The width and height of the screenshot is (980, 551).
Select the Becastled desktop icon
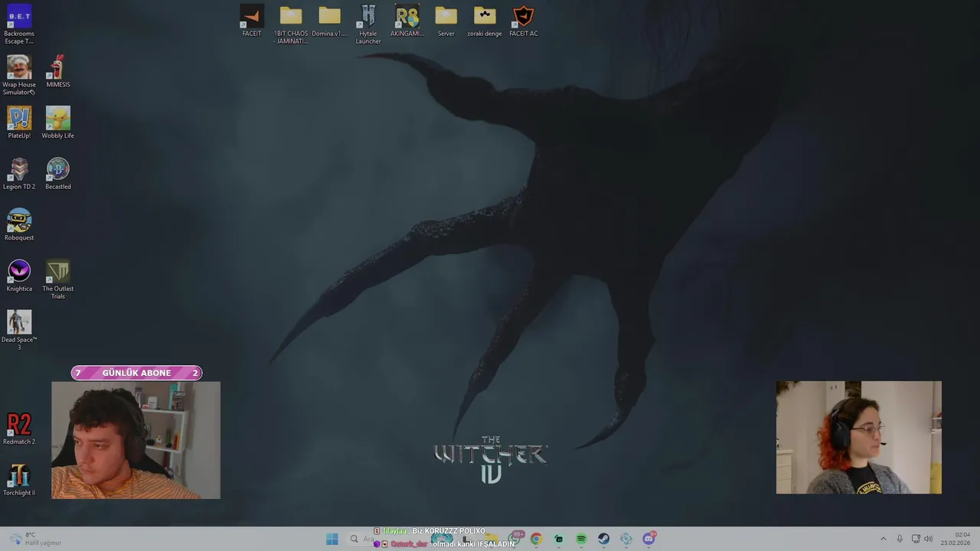(x=58, y=174)
